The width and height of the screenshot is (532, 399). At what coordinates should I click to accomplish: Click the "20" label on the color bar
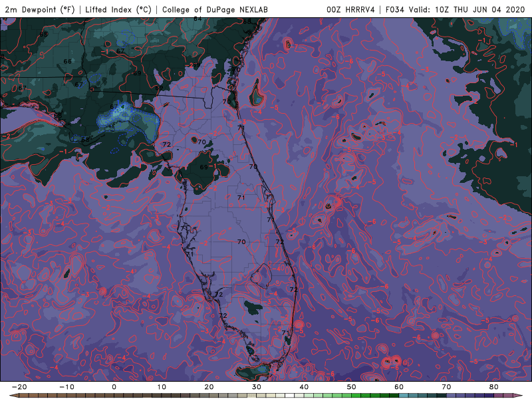click(x=209, y=387)
